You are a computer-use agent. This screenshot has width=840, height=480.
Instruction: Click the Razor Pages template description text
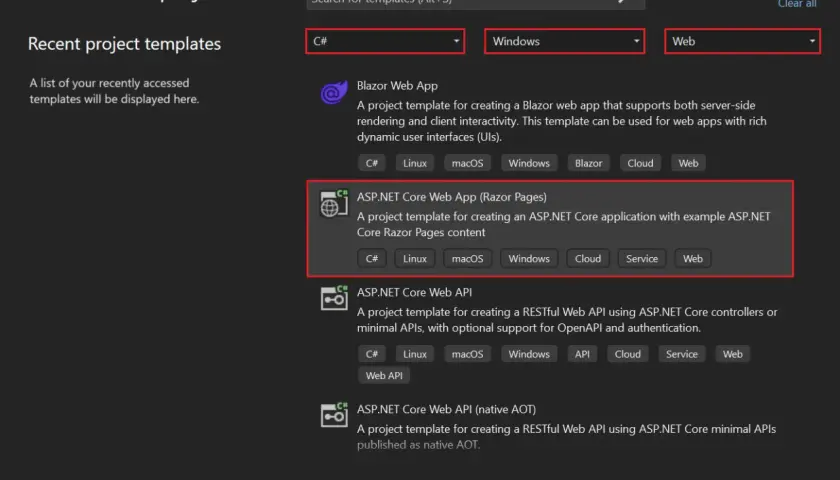564,224
